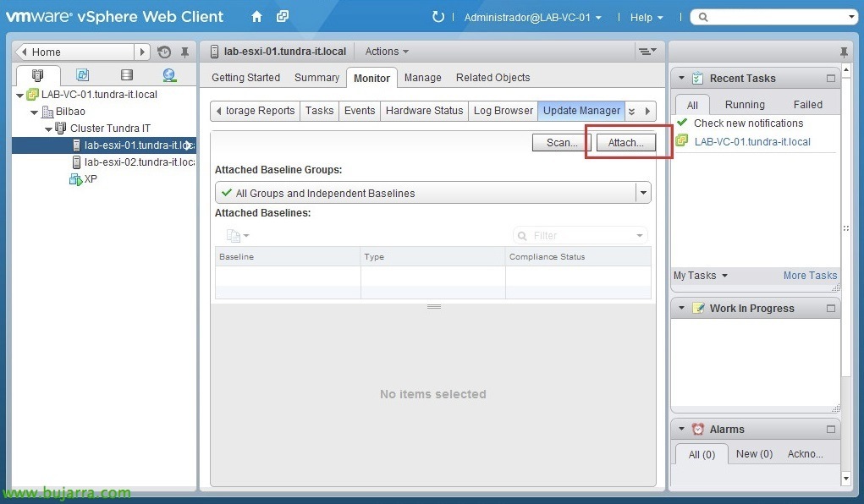Open the More Tasks link
This screenshot has width=864, height=504.
click(x=809, y=276)
